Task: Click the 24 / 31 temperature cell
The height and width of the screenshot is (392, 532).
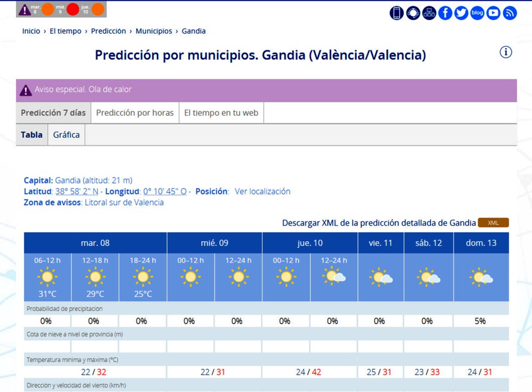Action: point(480,372)
